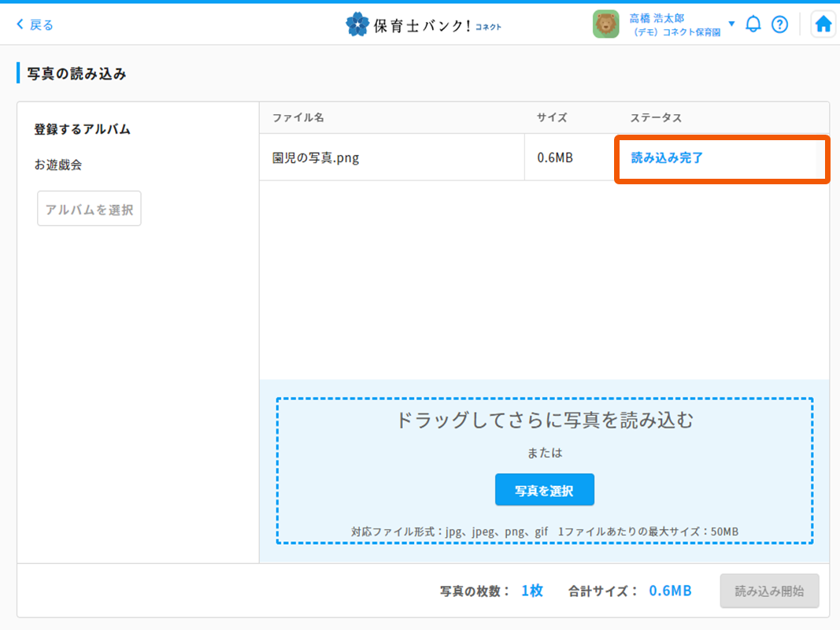Open help via the question mark icon

[x=779, y=24]
